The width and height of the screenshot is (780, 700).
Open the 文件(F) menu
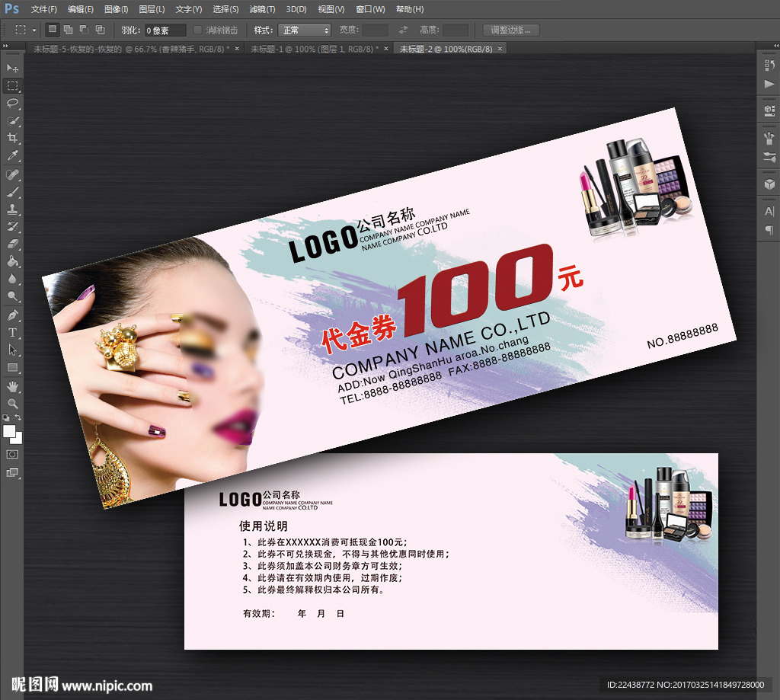43,9
